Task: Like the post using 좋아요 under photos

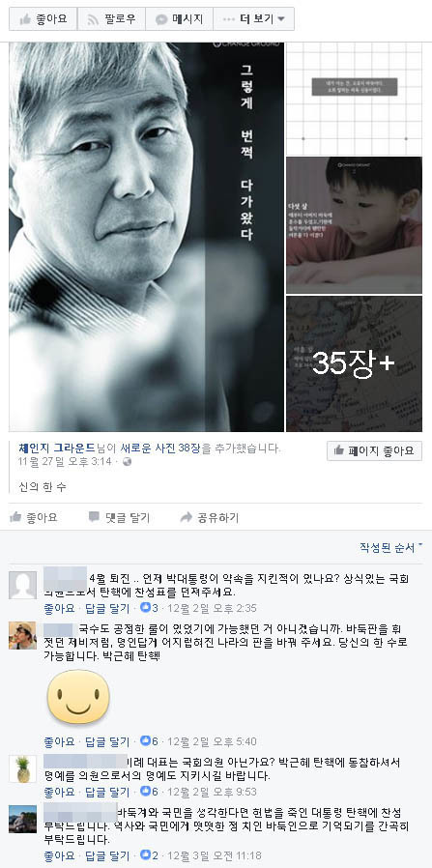Action: coord(34,517)
